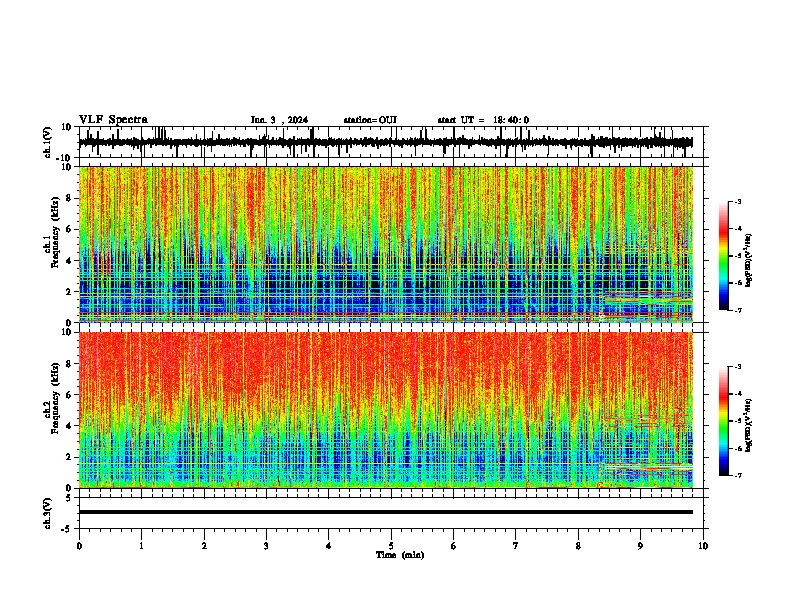Click the ch.2 "Frequency (kHz)" axis label
The image size is (792, 612).
point(55,399)
